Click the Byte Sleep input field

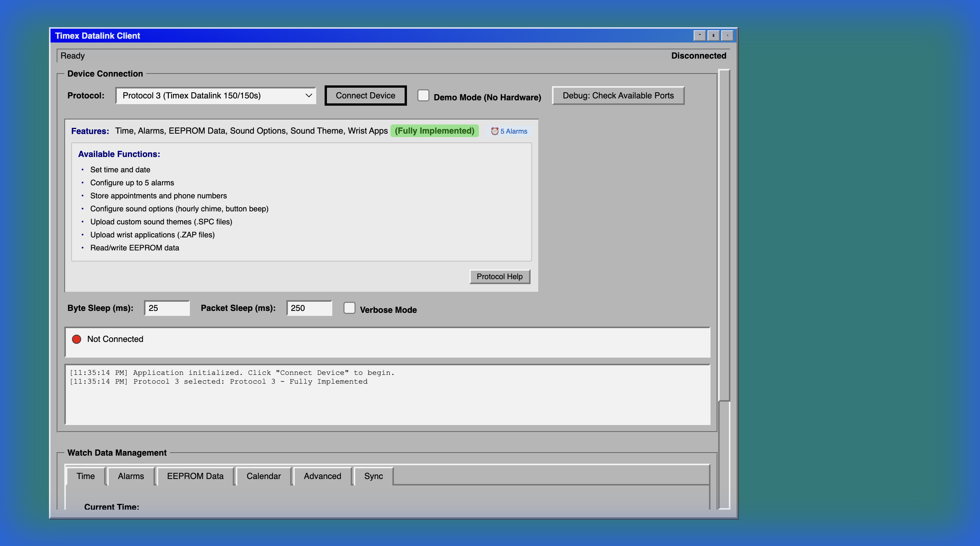[167, 308]
